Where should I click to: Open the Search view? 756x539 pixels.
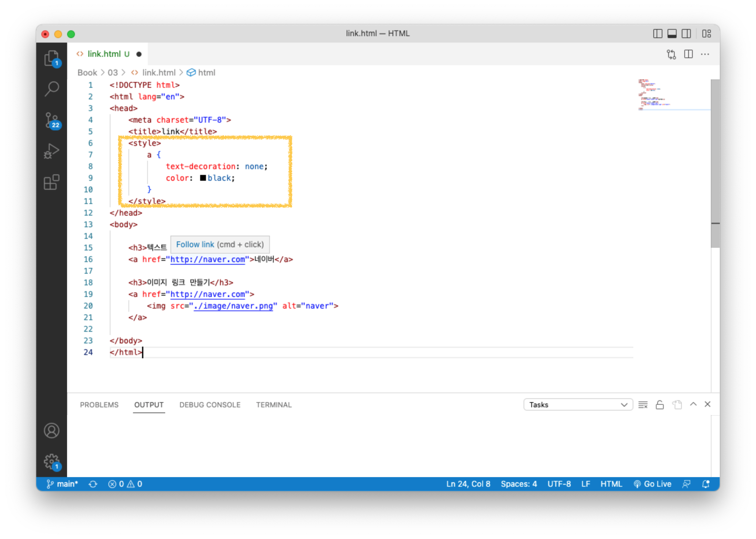(51, 89)
